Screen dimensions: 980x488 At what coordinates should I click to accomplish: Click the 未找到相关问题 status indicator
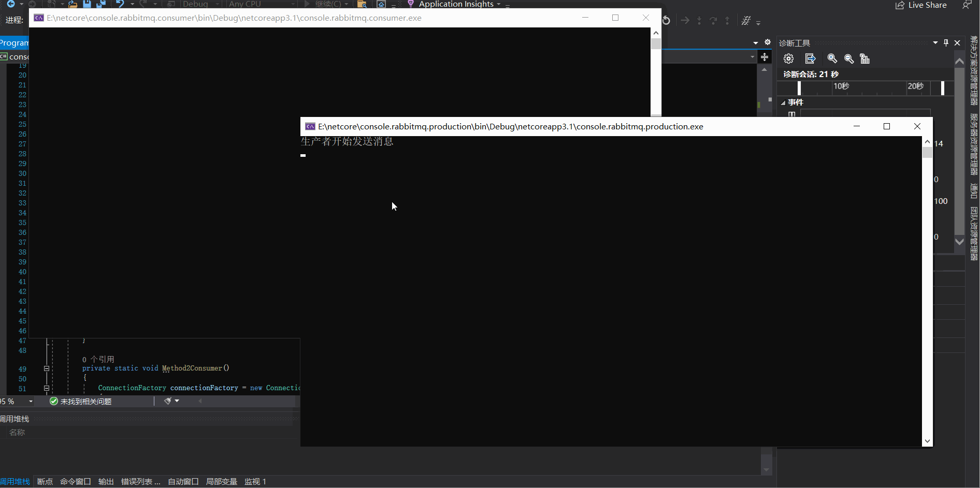(x=81, y=402)
